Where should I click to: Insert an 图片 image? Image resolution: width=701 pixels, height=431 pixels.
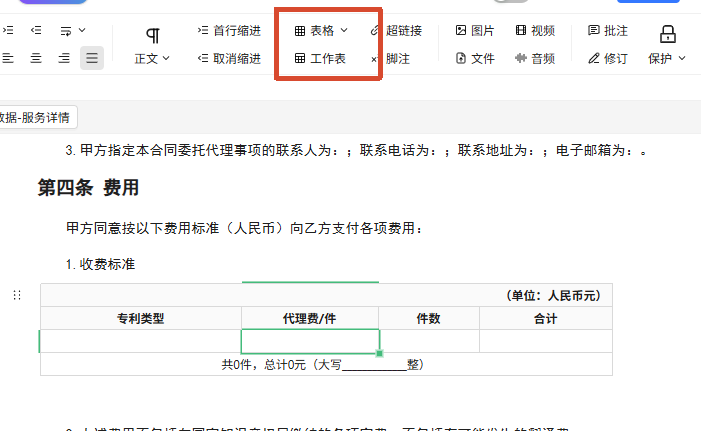point(475,31)
